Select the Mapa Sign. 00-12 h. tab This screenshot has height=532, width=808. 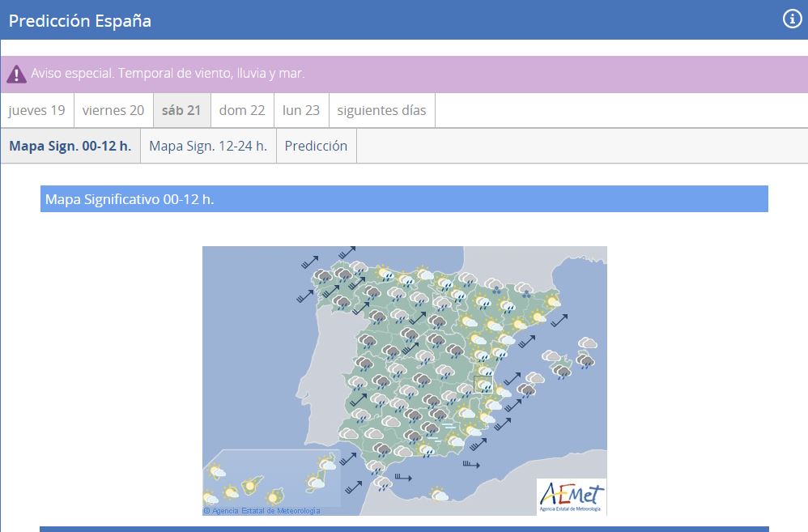pos(70,147)
